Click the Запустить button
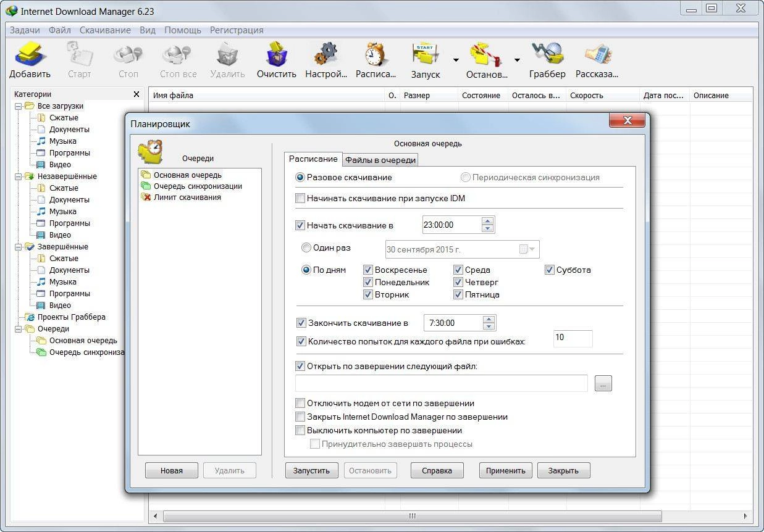This screenshot has height=532, width=764. coord(312,470)
